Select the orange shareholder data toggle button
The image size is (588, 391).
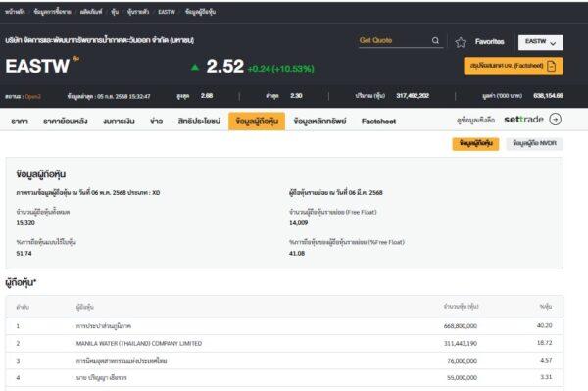[475, 144]
